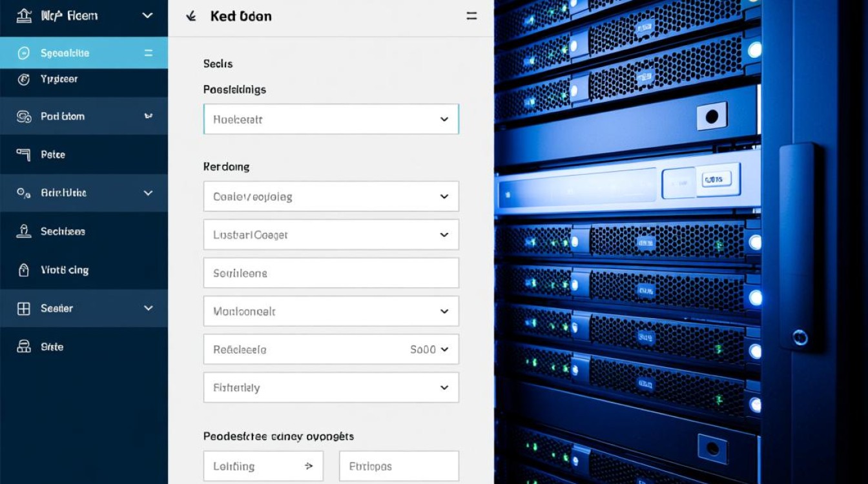The height and width of the screenshot is (484, 868).
Task: Click the Petce sidebar icon
Action: pos(24,154)
